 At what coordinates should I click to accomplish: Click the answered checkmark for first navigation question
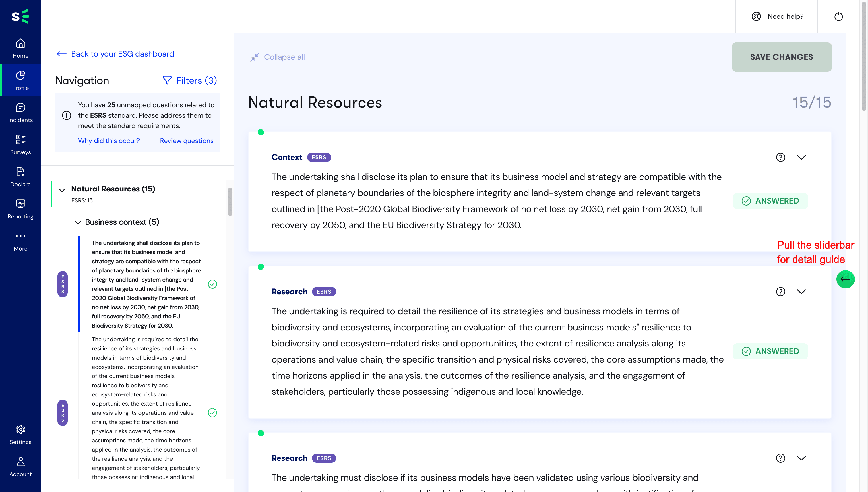click(x=212, y=284)
